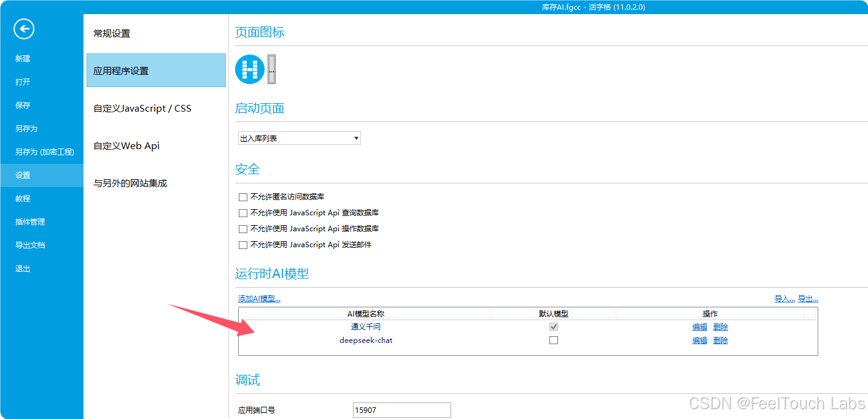Click 删除 link for deepseek-chat
The height and width of the screenshot is (419, 868).
coord(721,340)
